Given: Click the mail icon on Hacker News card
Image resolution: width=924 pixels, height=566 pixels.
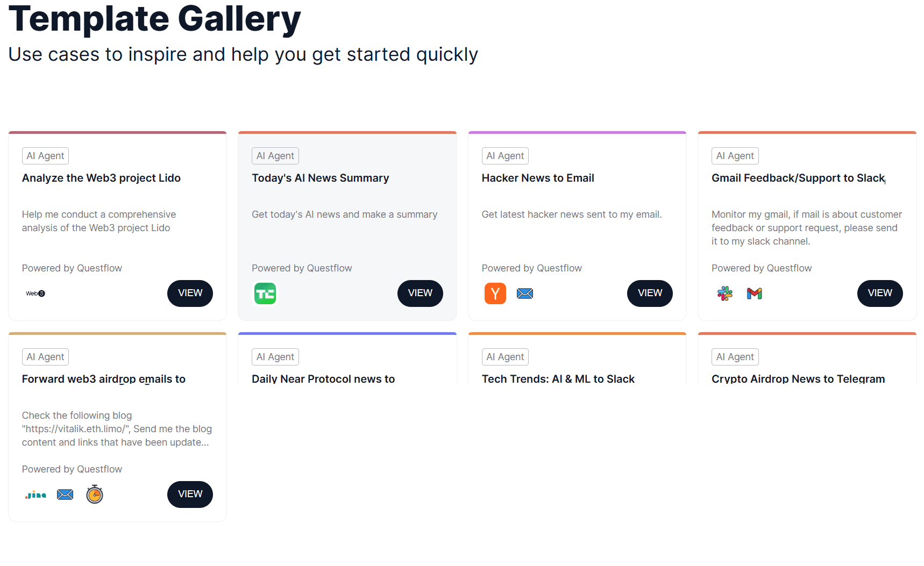Looking at the screenshot, I should [x=525, y=293].
